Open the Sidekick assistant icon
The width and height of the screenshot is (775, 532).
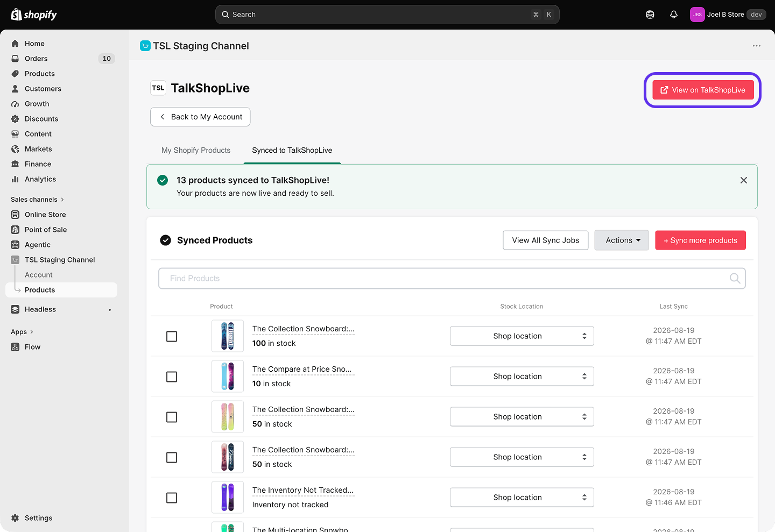point(650,15)
